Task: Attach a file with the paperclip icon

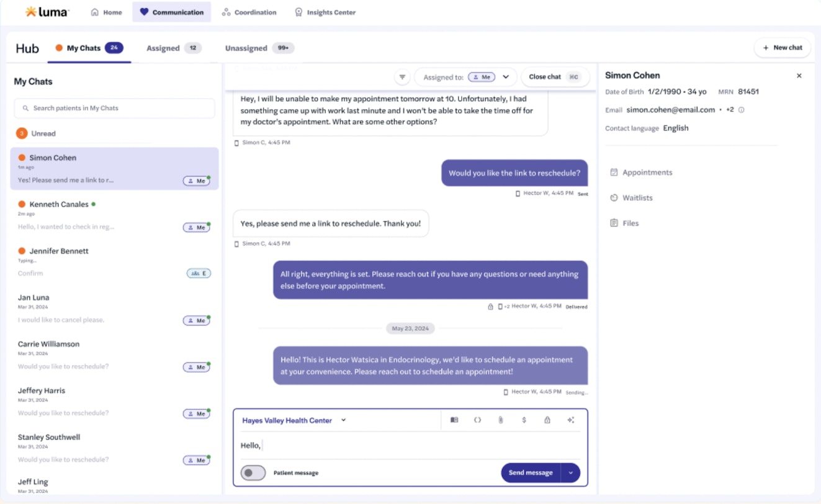Action: [500, 420]
